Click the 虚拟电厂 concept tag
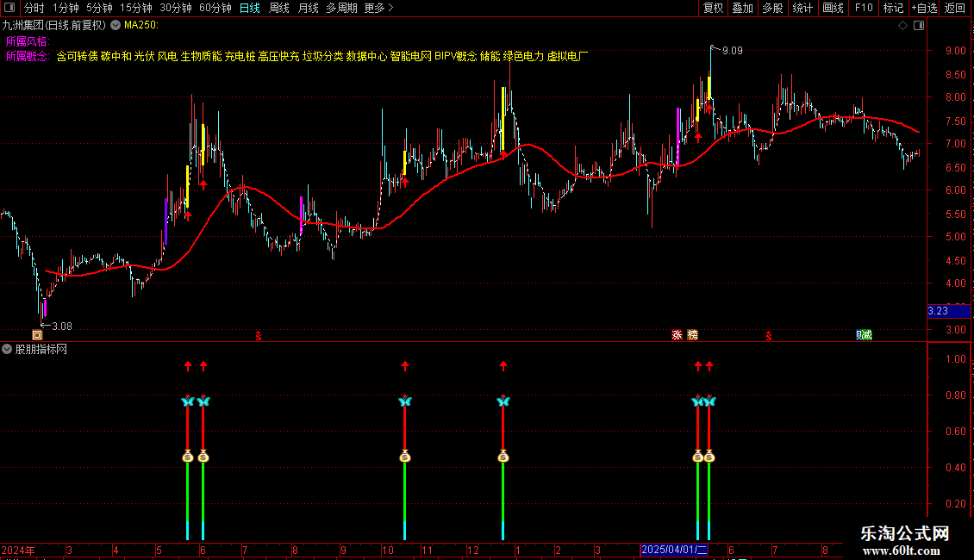 coord(567,57)
